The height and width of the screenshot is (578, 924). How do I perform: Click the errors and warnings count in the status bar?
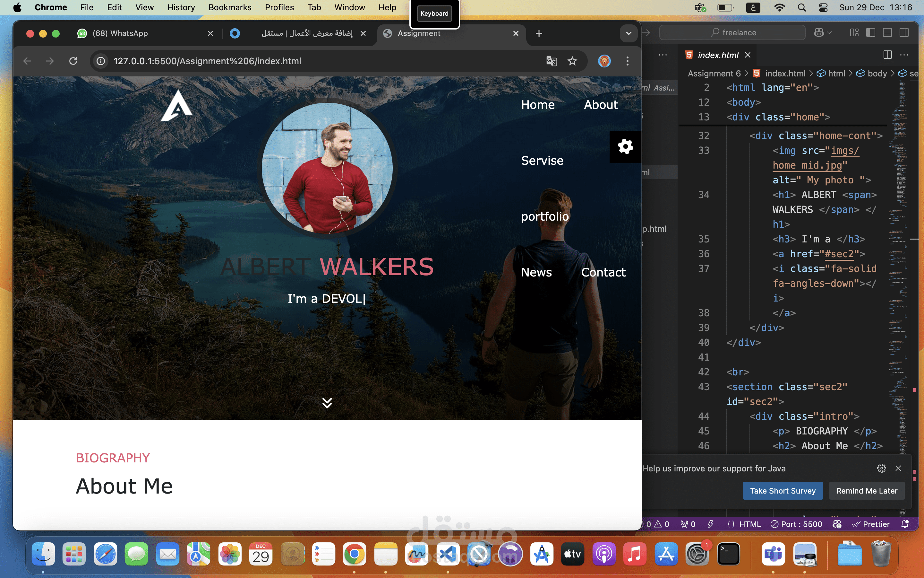[657, 524]
